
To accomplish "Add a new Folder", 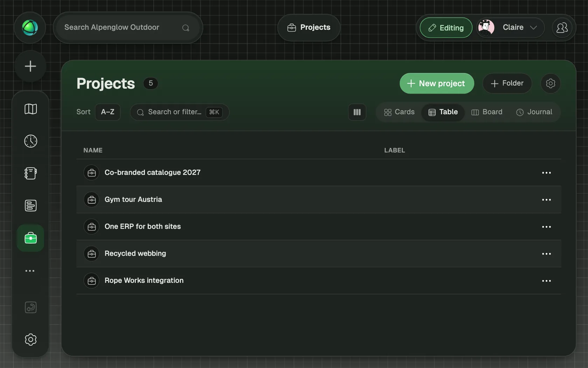I will point(507,83).
